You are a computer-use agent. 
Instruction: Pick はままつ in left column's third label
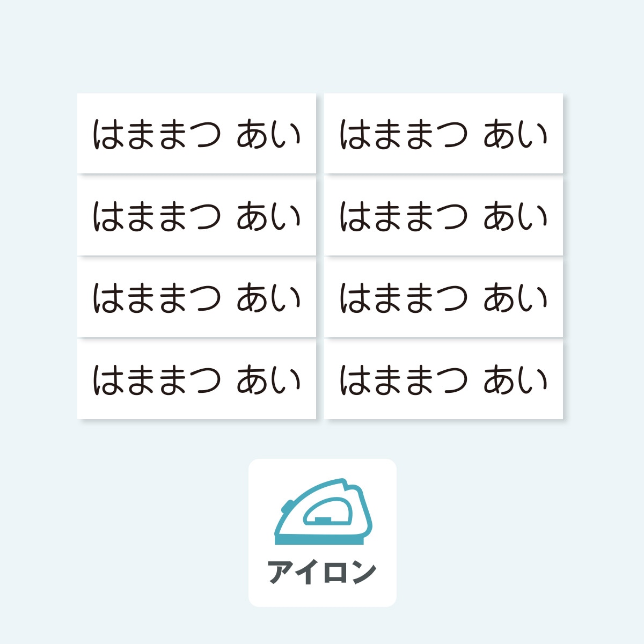point(157,298)
